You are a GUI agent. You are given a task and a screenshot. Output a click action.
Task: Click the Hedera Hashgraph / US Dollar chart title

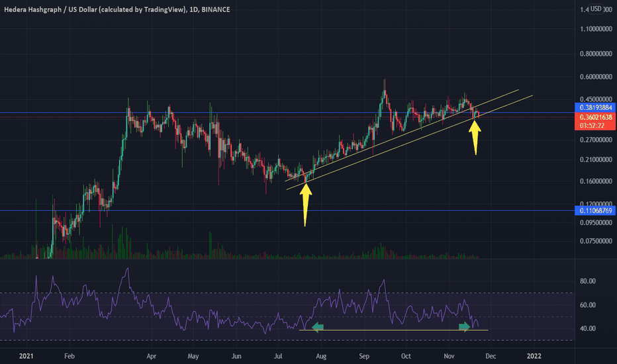[x=117, y=9]
